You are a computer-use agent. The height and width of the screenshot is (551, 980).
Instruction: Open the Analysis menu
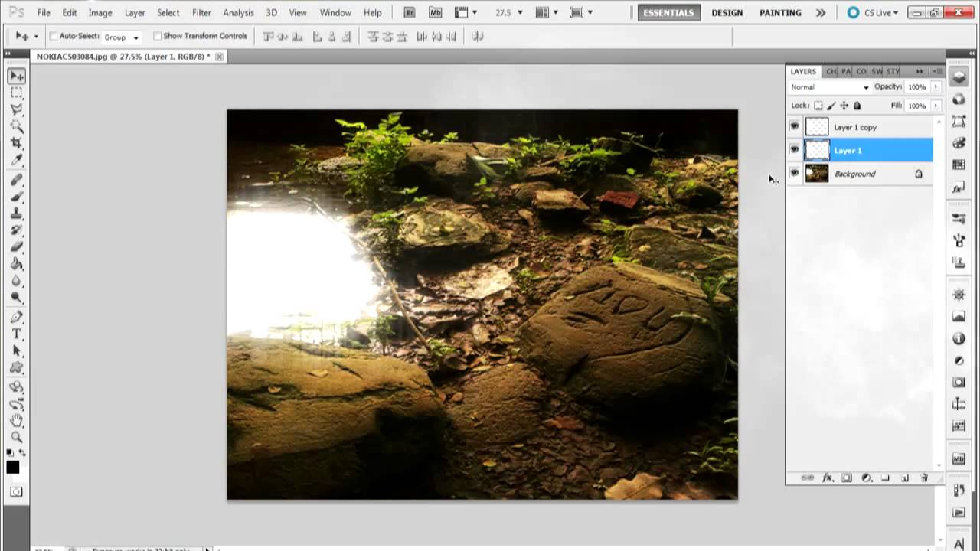[239, 13]
